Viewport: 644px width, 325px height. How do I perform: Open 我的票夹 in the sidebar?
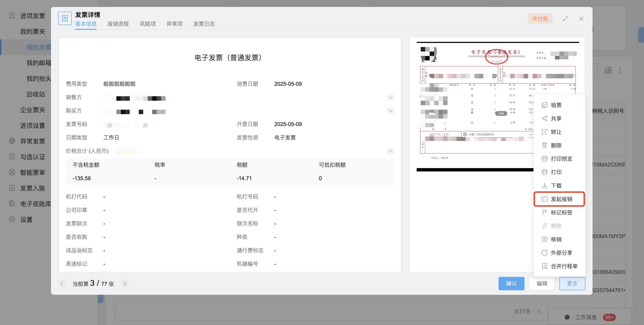[x=32, y=32]
